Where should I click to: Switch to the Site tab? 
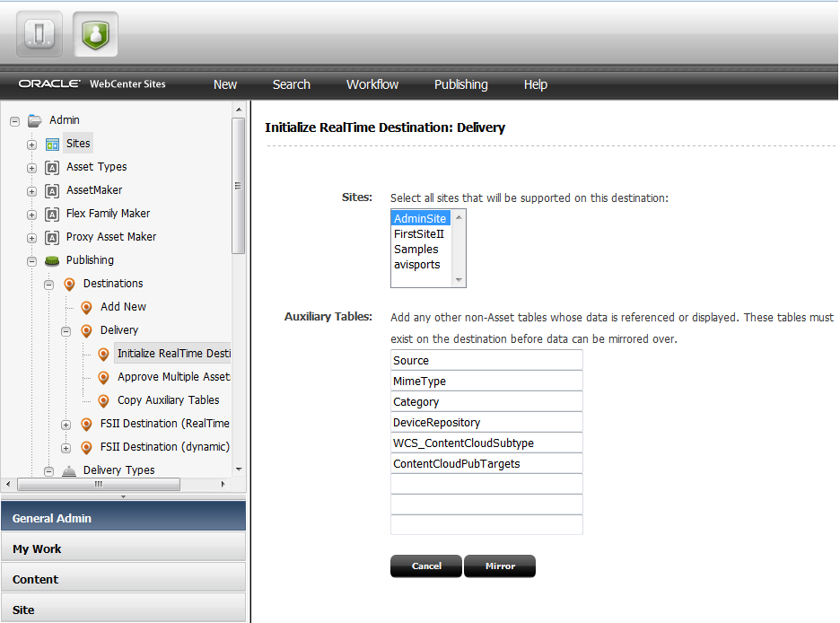point(123,608)
